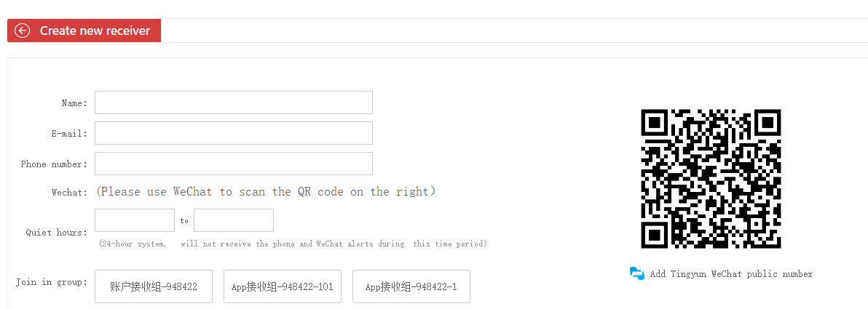Click into the E-mail text box

click(x=233, y=133)
